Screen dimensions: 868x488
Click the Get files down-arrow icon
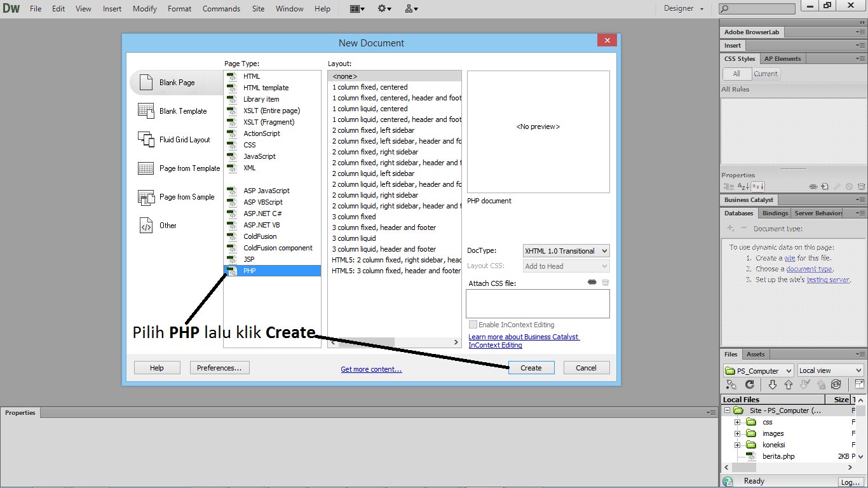pos(773,384)
